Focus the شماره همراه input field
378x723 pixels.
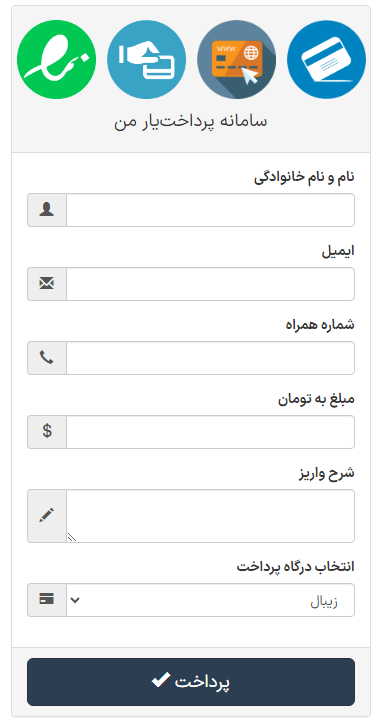point(211,358)
